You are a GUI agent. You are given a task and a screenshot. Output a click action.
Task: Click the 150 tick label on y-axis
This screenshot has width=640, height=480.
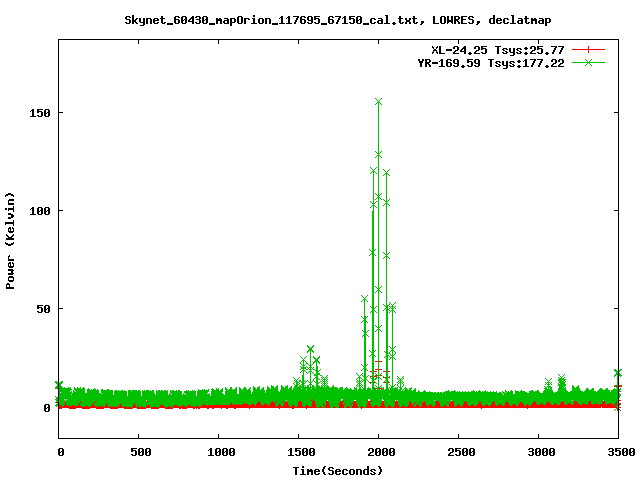click(x=40, y=113)
